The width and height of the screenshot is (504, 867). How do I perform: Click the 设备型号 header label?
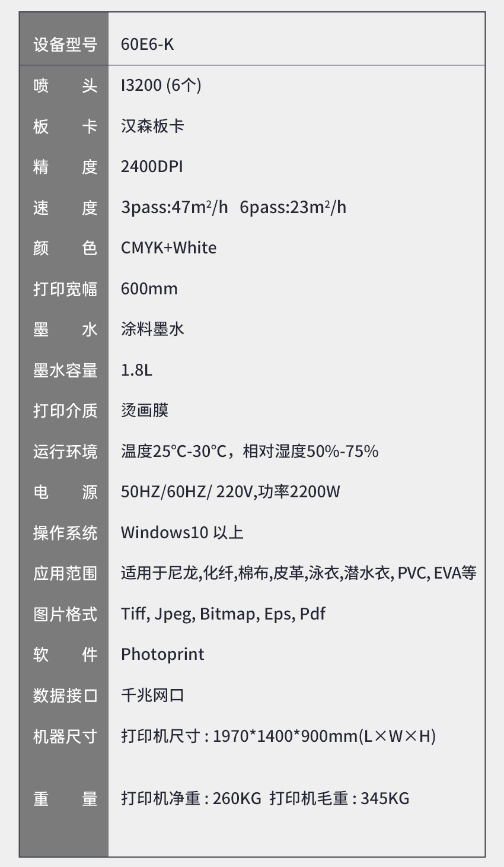point(65,45)
